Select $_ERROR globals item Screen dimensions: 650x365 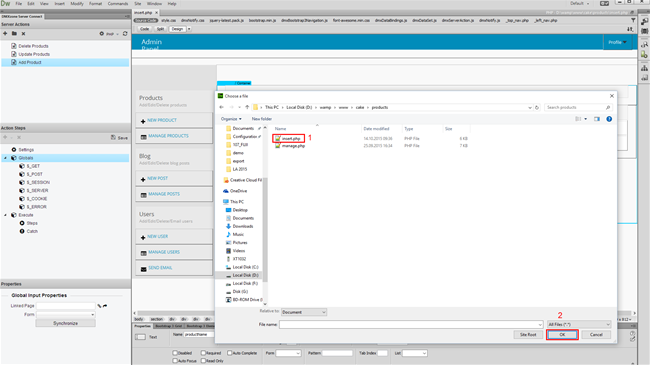36,207
